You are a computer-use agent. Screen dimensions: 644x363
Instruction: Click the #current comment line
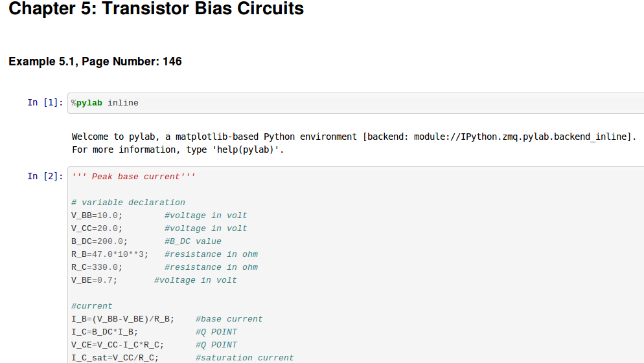click(x=91, y=307)
